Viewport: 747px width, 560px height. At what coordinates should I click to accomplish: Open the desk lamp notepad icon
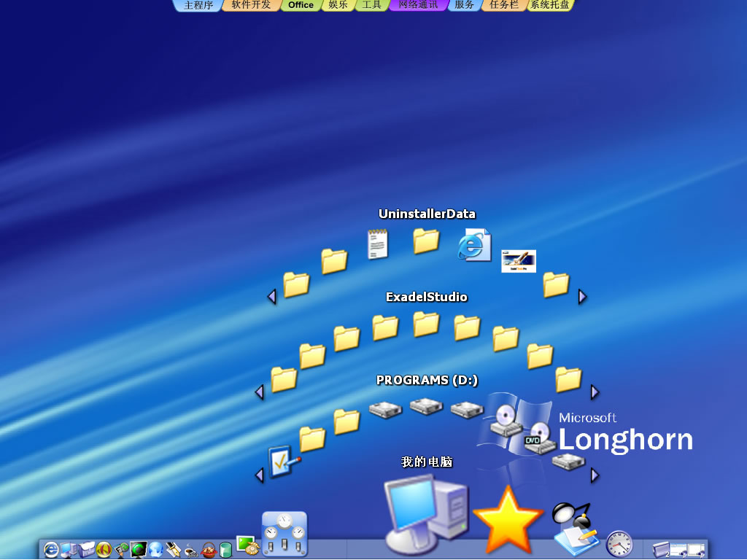pyautogui.click(x=575, y=528)
